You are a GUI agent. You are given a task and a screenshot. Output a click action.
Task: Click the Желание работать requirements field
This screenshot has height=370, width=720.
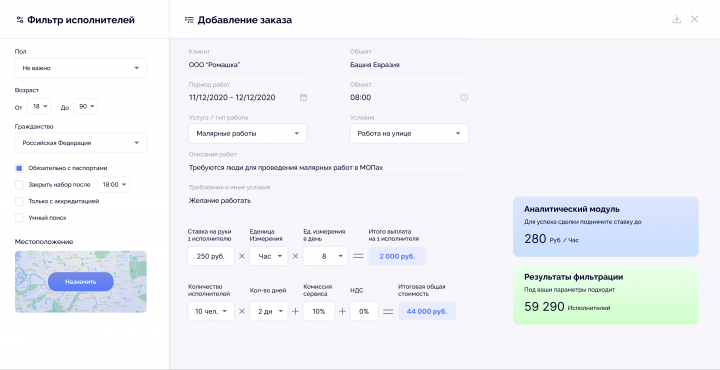pos(328,201)
